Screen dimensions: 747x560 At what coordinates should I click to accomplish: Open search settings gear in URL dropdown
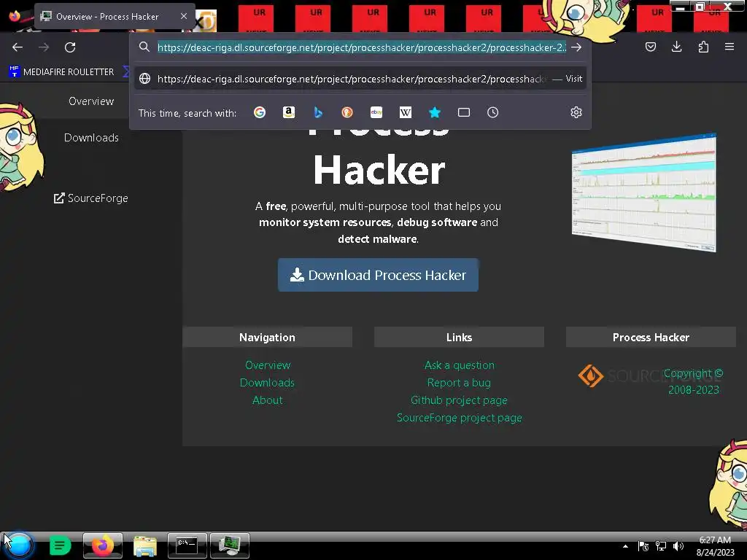pos(576,112)
